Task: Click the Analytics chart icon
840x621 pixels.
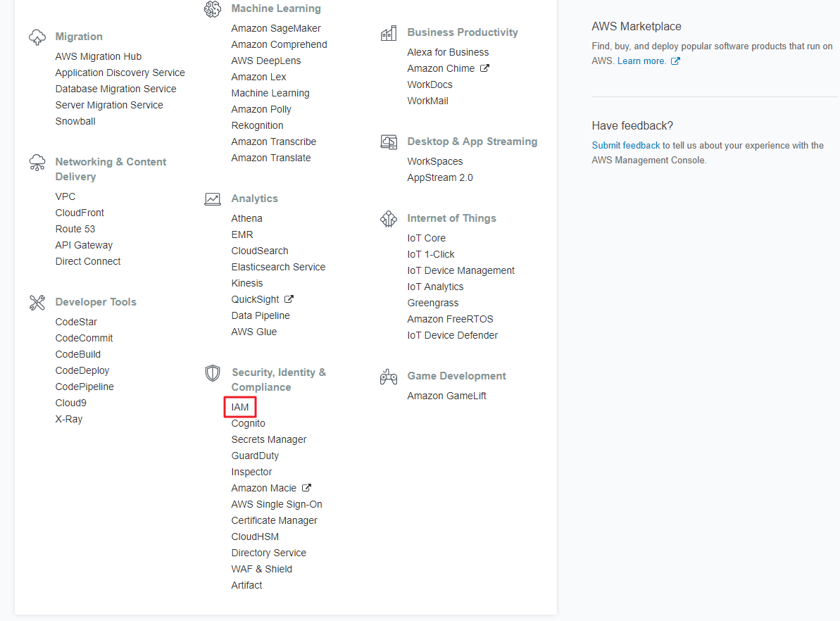Action: (x=213, y=199)
